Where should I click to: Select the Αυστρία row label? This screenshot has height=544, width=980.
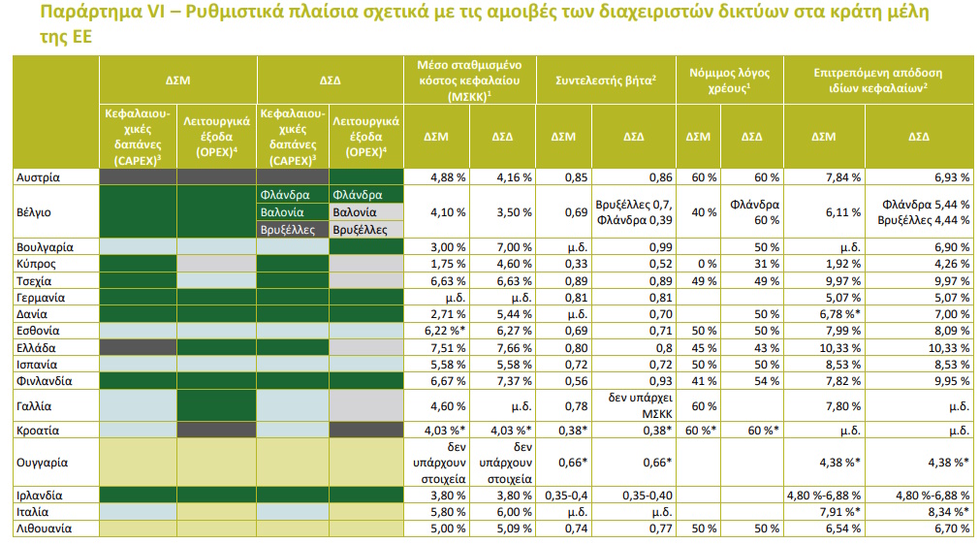pos(40,177)
